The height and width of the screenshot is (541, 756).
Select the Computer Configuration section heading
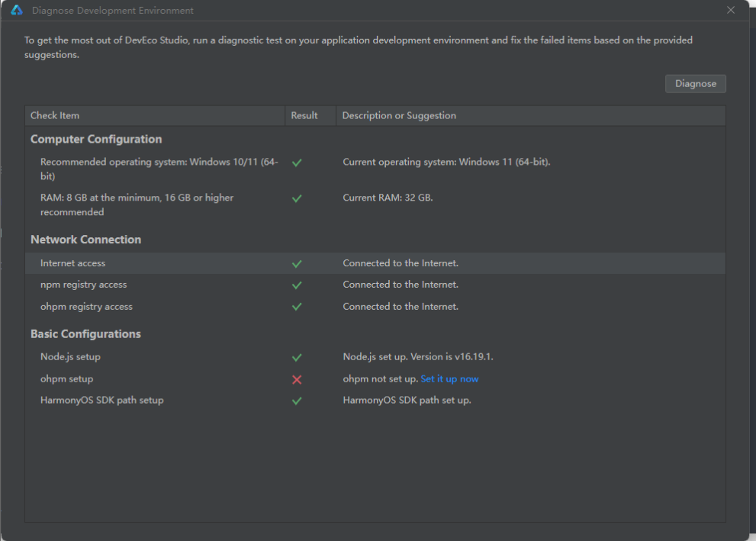coord(96,140)
